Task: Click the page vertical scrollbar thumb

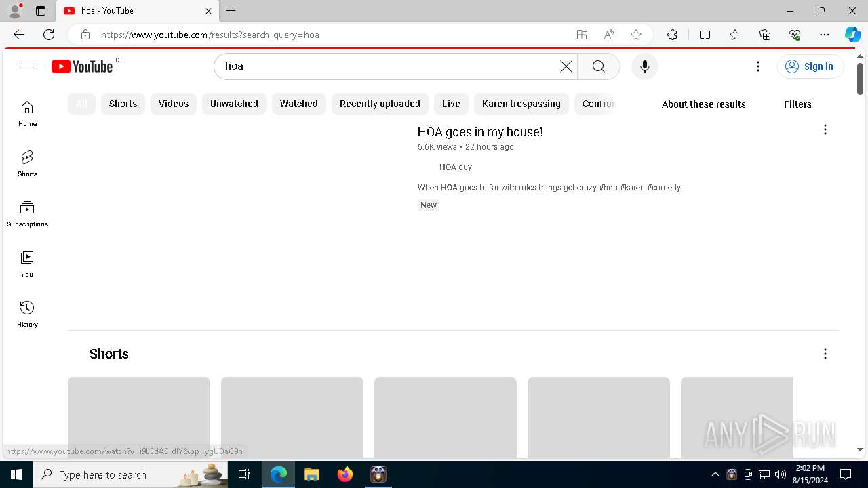Action: 860,79
